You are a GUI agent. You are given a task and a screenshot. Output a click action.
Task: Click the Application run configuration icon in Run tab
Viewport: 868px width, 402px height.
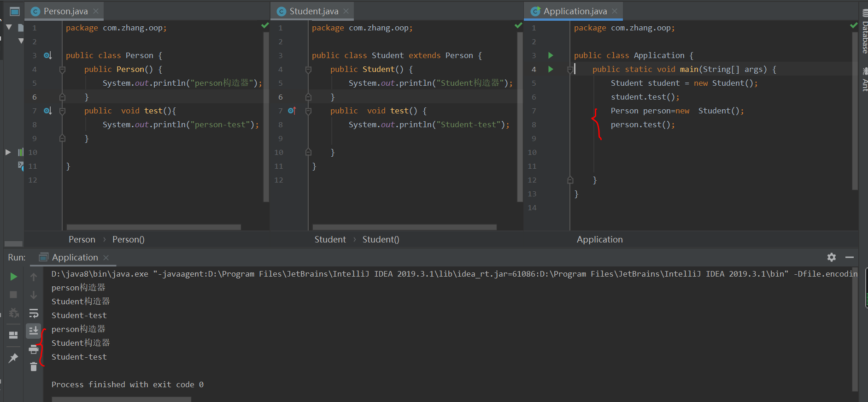[x=44, y=257]
